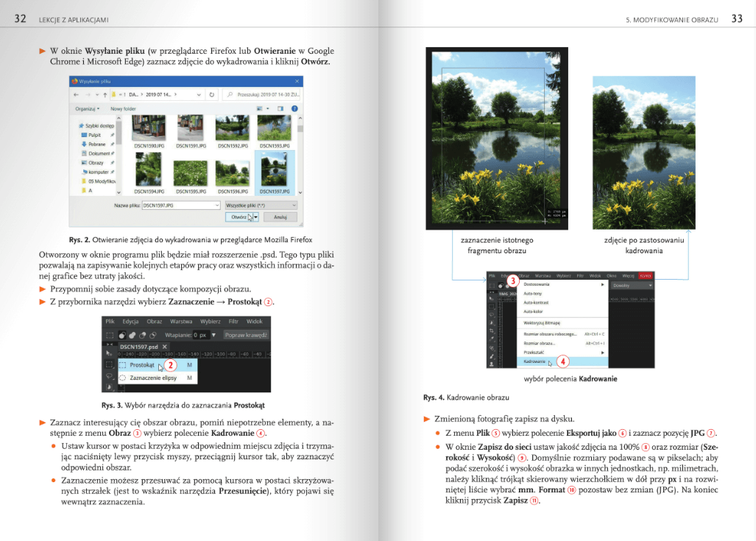The image size is (756, 541).
Task: Select the DSCN1597.JPG thumbnail
Action: 275,174
